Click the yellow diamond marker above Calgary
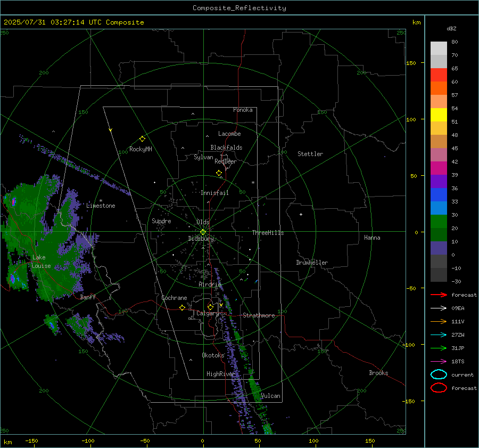The image size is (479, 448). tap(210, 307)
